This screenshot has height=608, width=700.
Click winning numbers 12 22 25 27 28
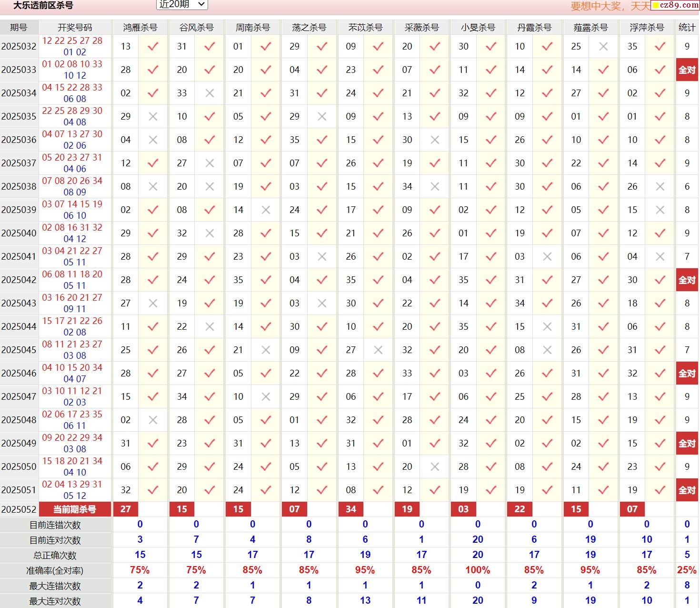pos(72,41)
